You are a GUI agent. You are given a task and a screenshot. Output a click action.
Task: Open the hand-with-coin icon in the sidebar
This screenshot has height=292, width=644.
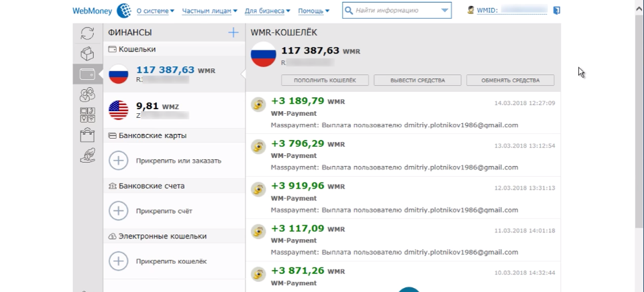click(87, 156)
